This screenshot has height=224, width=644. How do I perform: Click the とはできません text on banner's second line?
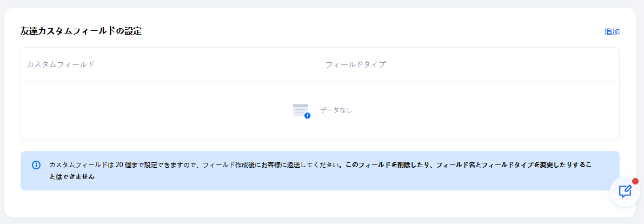[x=72, y=177]
